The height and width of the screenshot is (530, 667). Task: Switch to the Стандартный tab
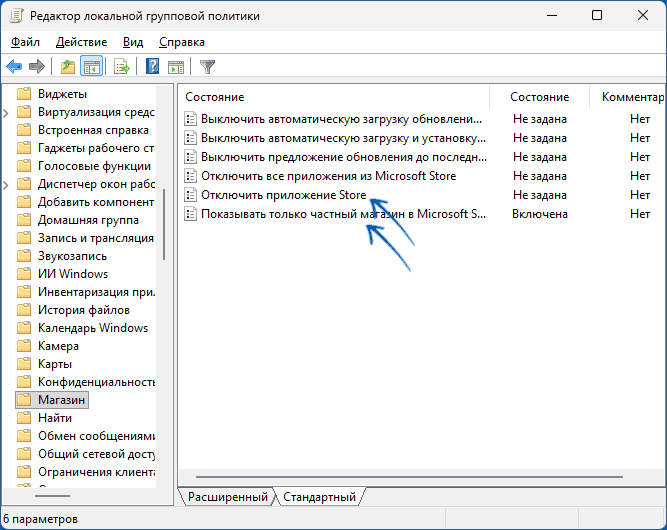319,497
